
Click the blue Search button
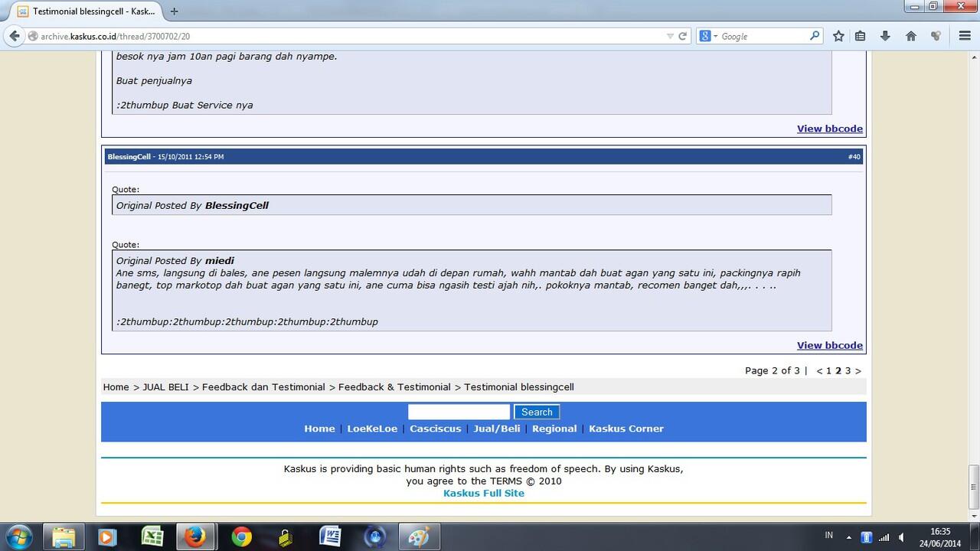tap(537, 412)
